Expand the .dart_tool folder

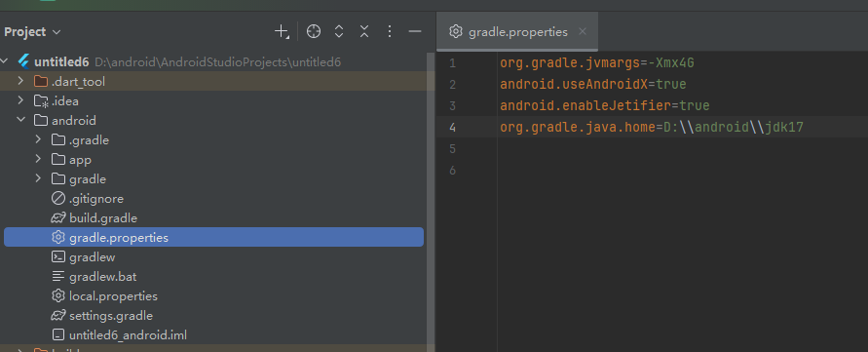(20, 82)
